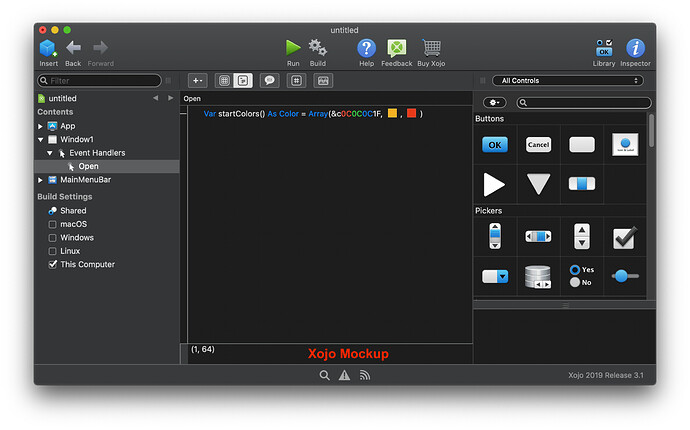Screen dimensions: 690x430
Task: Select the database control icon
Action: pyautogui.click(x=538, y=277)
